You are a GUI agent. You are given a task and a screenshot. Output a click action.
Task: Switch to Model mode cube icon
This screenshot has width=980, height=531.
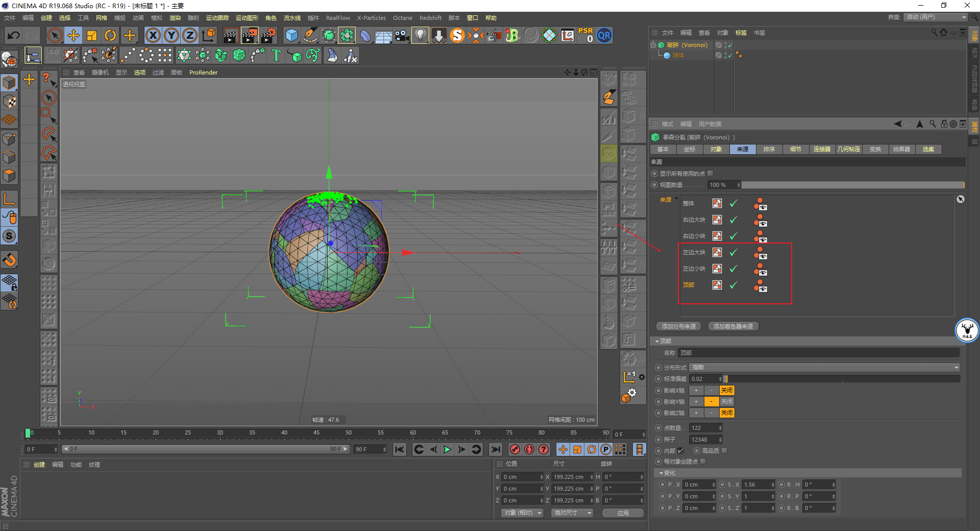pos(9,82)
